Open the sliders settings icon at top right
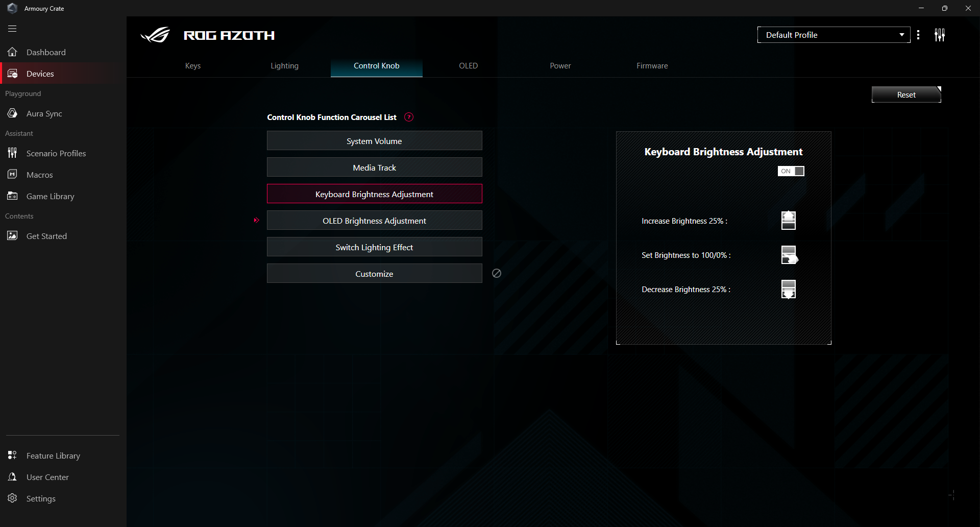Screen dimensions: 980x527 [x=940, y=35]
